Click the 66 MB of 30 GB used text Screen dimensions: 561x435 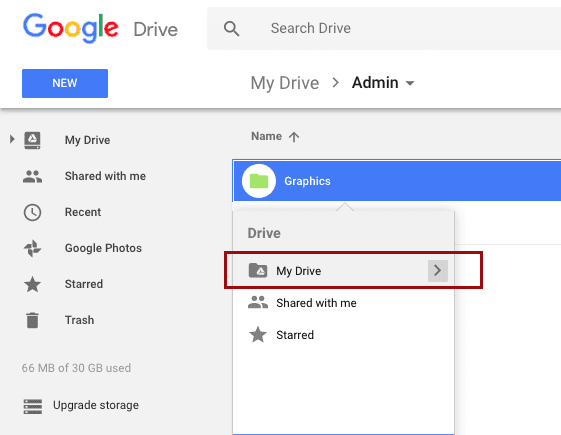[x=76, y=368]
